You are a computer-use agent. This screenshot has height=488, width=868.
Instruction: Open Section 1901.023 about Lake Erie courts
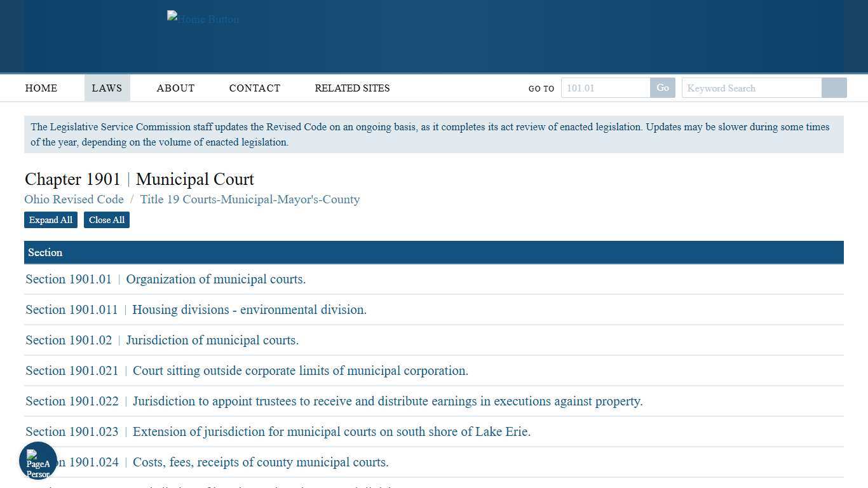[278, 431]
